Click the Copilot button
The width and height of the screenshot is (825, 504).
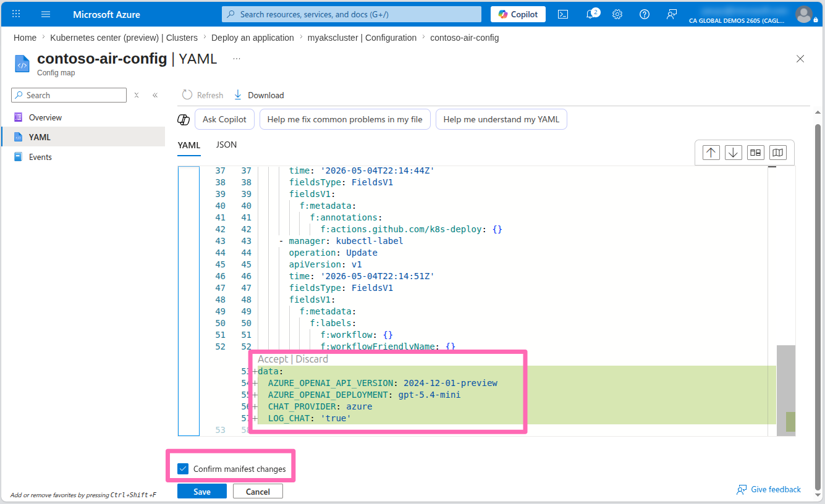coord(518,14)
